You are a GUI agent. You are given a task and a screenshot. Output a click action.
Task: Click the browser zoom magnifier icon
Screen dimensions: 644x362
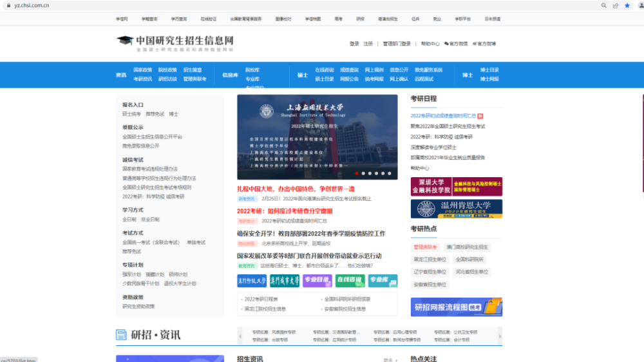coord(604,5)
